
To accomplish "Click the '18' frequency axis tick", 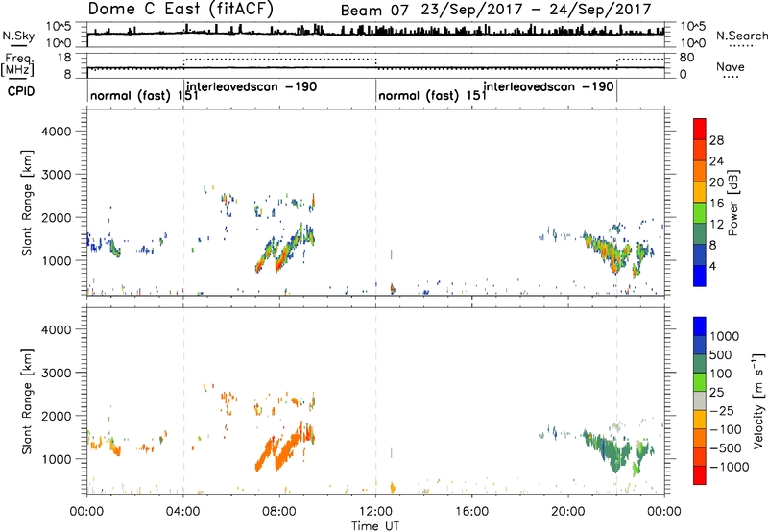I will pos(64,58).
